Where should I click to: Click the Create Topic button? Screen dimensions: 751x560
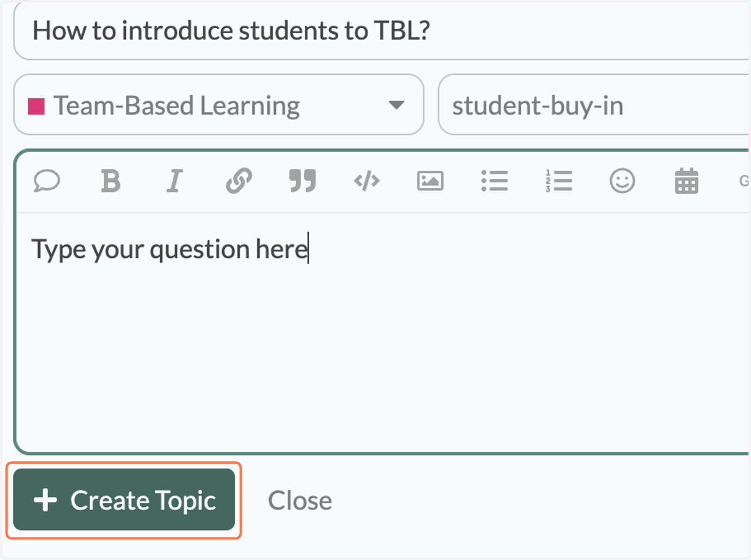(124, 500)
